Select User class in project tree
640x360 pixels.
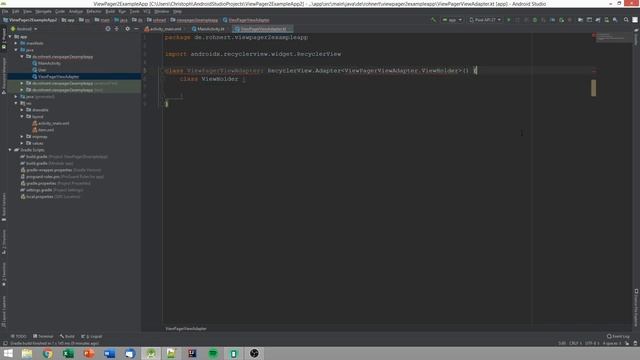coord(39,70)
